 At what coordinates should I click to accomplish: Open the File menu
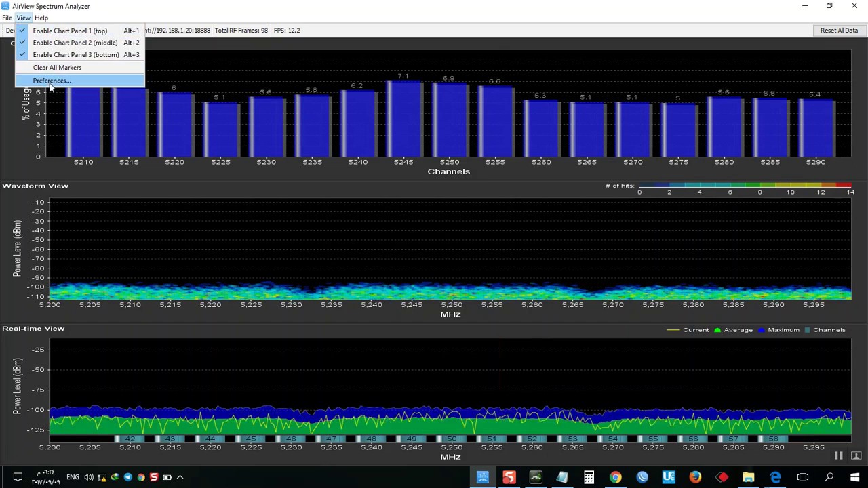click(x=7, y=18)
